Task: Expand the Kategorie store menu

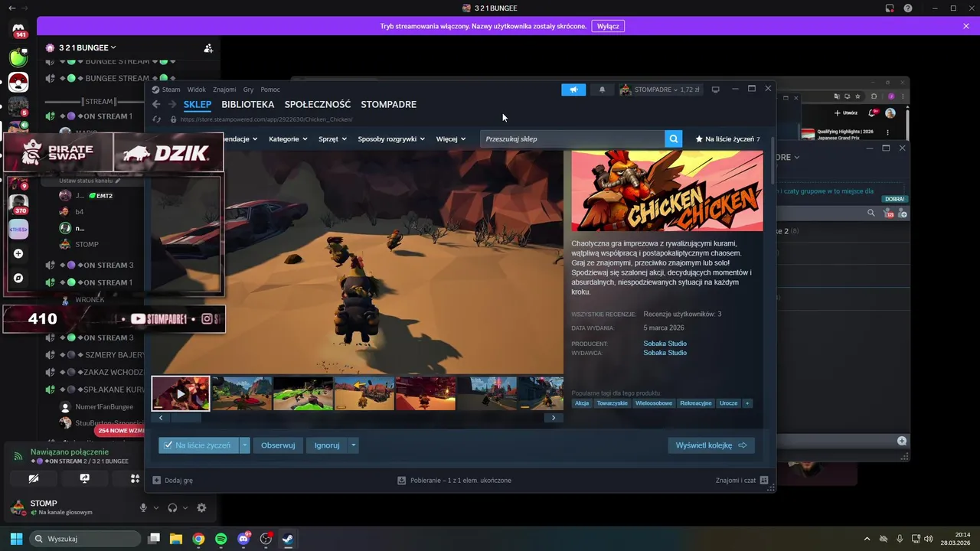Action: coord(288,139)
